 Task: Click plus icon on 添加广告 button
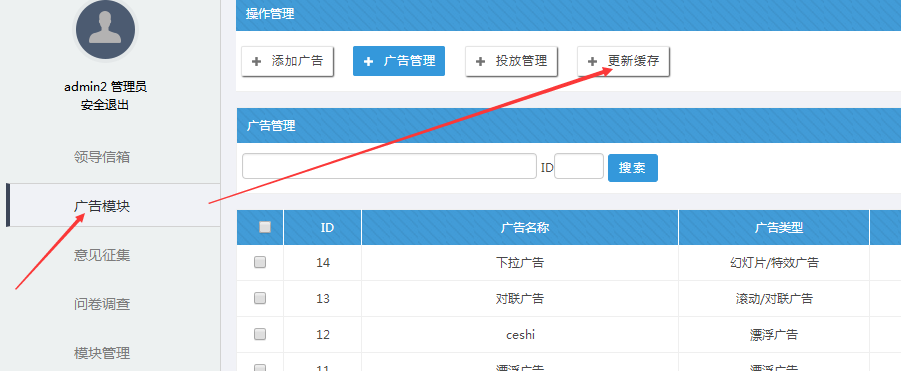point(256,61)
